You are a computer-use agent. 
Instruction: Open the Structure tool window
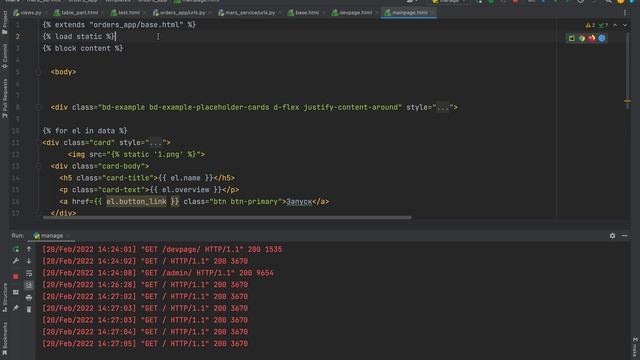point(4,297)
